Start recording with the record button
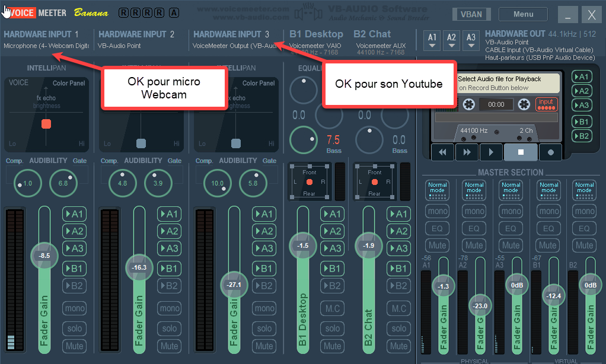Viewport: 606px width, 364px height. pos(551,152)
